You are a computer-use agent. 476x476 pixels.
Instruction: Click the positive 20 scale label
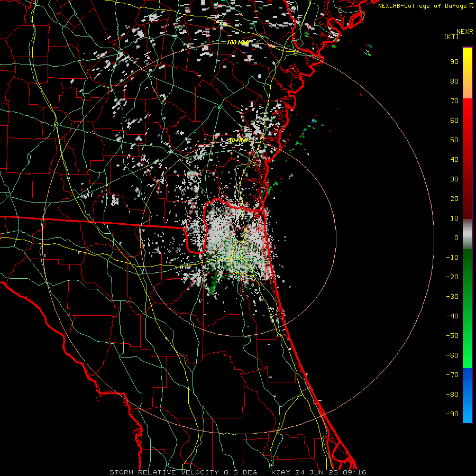pos(454,198)
